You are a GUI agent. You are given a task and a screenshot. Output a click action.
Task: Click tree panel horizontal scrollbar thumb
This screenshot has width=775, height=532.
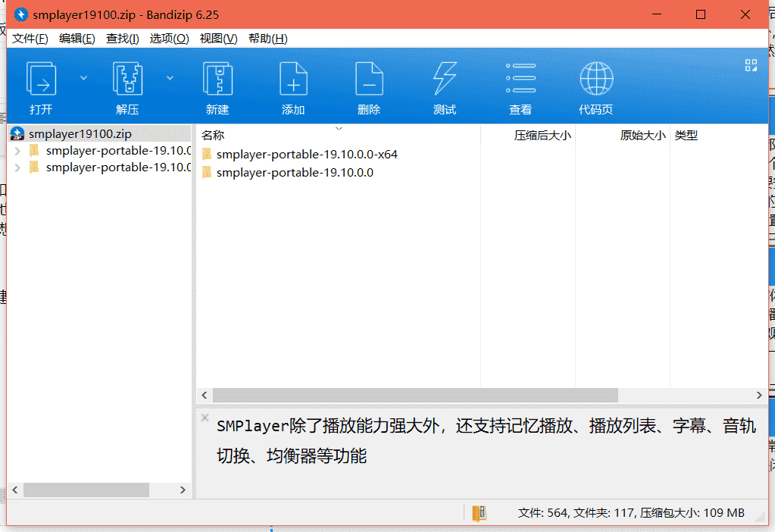coord(86,490)
